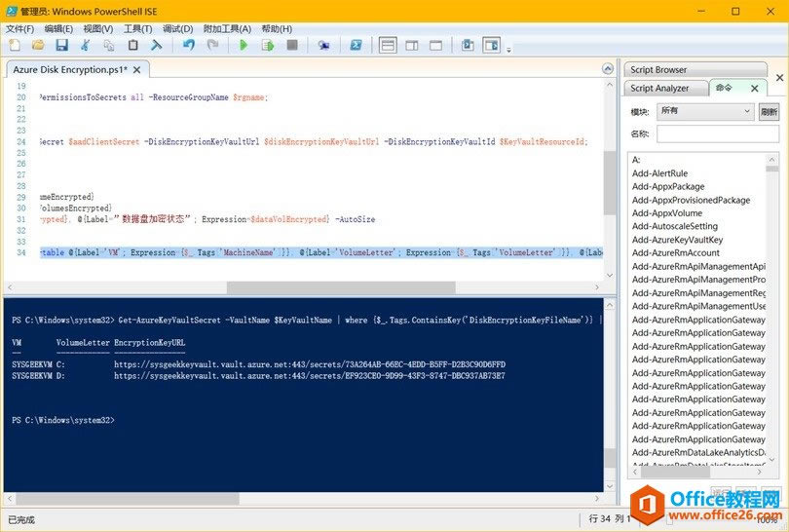This screenshot has width=789, height=532.
Task: Open the 文件(F) menu
Action: pos(19,28)
